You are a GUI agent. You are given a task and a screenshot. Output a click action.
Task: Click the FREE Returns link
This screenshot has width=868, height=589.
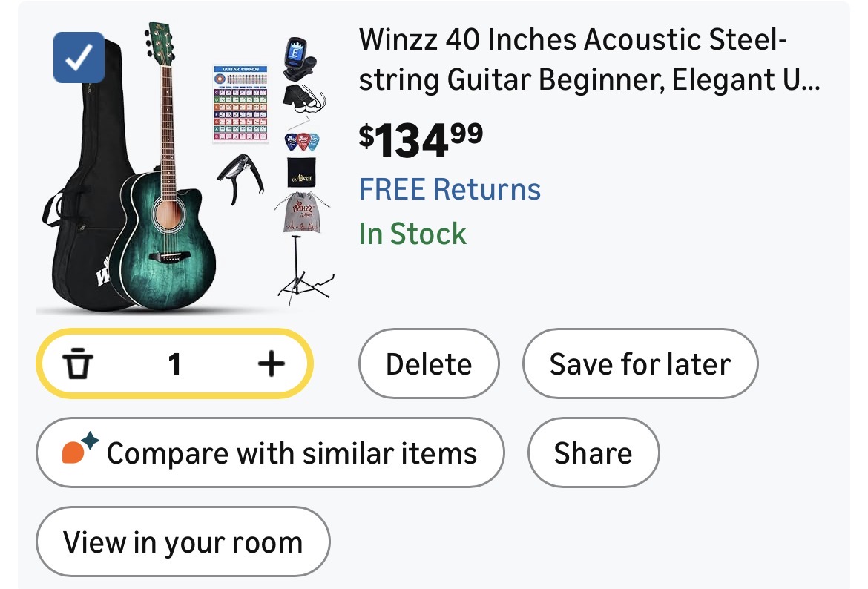(x=450, y=189)
